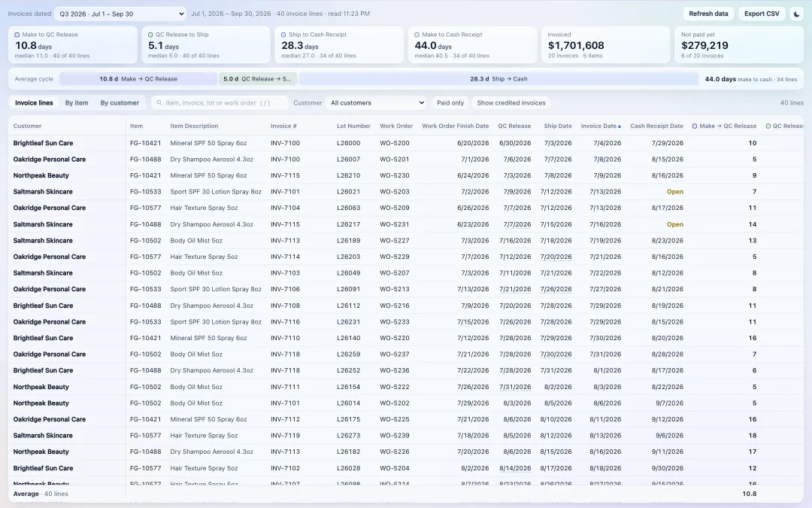Sort by Item column header

click(136, 126)
